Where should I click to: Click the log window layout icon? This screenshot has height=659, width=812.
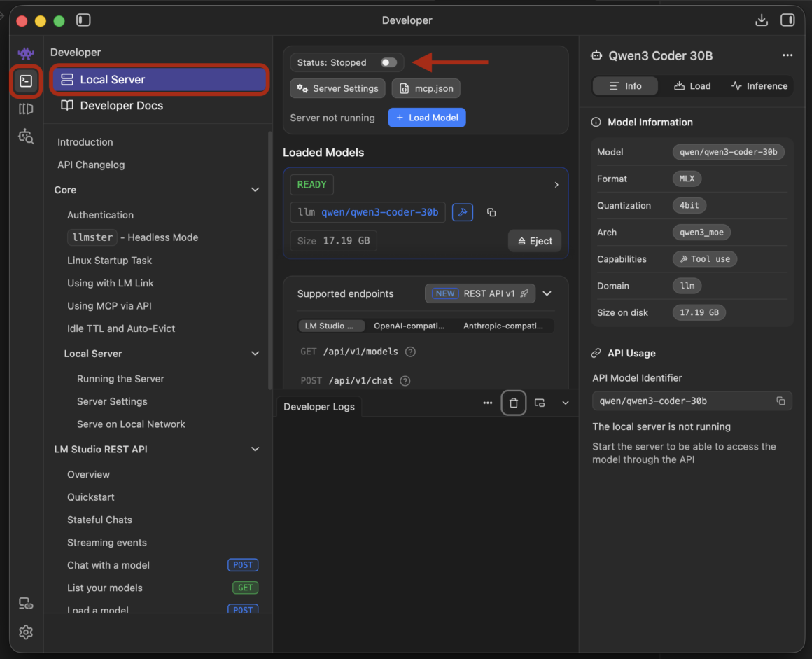(540, 403)
